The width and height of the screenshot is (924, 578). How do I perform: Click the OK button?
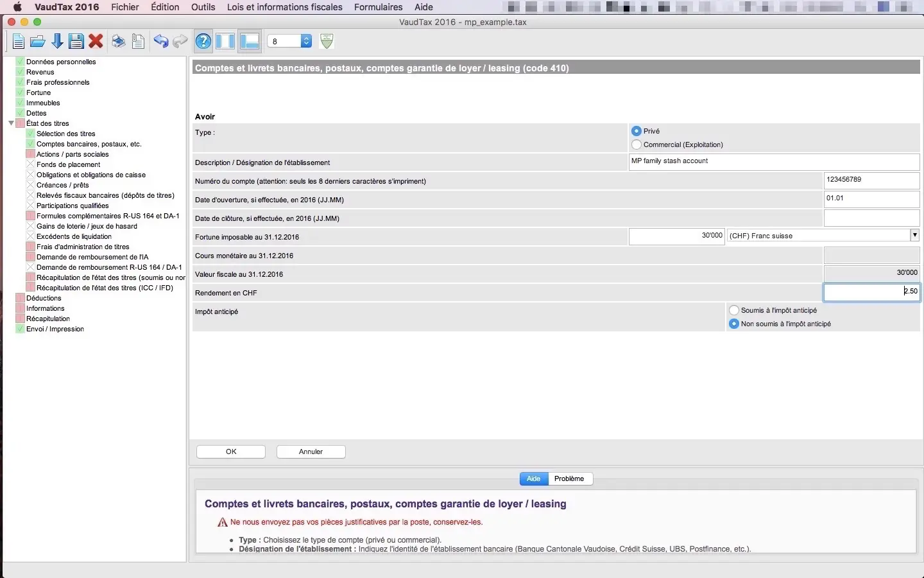pyautogui.click(x=231, y=451)
